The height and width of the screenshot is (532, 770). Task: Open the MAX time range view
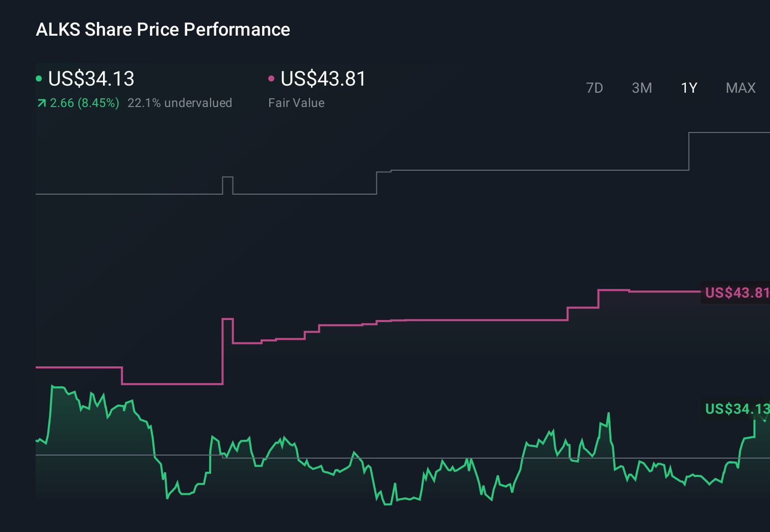740,88
